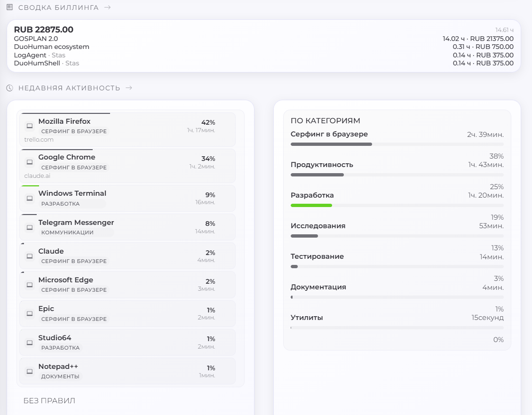Click the Notepad++ laptop icon
Viewport: 532px width, 415px height.
click(30, 372)
